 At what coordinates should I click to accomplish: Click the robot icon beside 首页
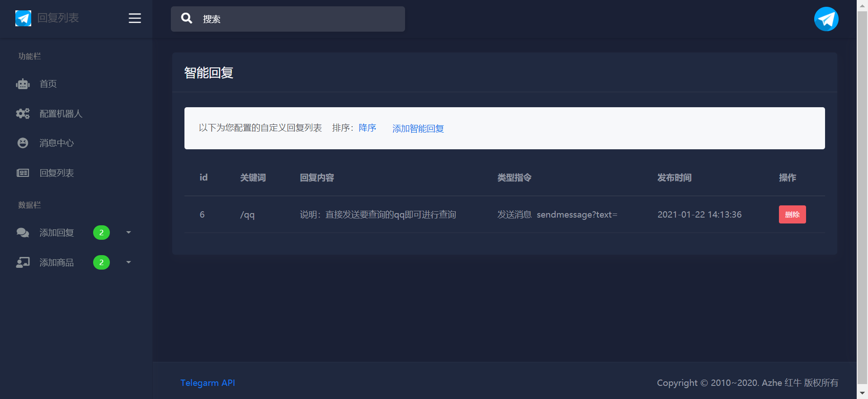point(23,84)
